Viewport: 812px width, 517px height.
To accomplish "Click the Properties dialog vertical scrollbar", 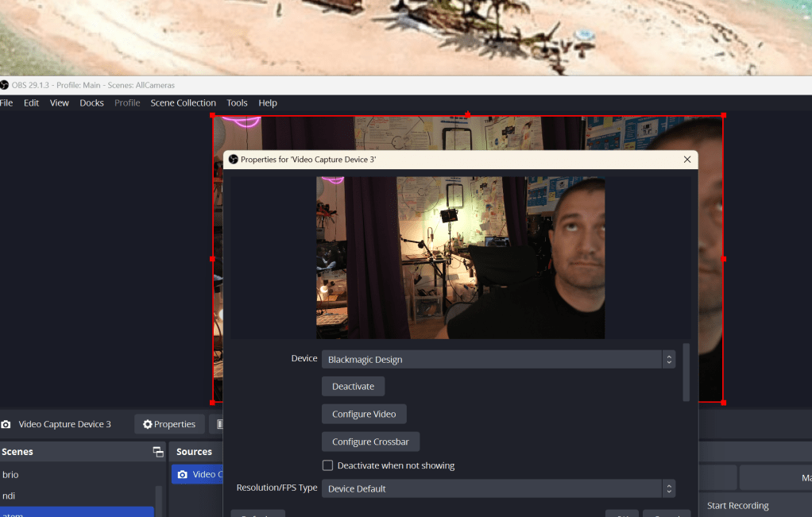I will click(686, 372).
